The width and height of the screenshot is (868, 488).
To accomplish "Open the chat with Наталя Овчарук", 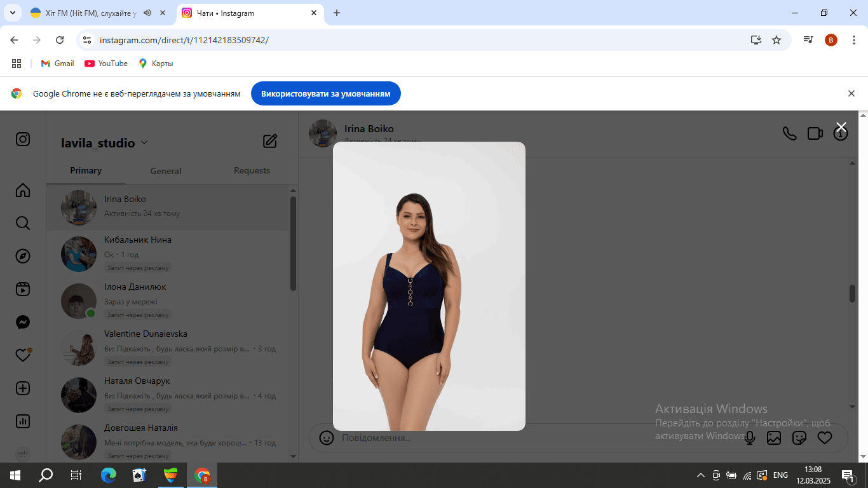I will click(x=168, y=395).
